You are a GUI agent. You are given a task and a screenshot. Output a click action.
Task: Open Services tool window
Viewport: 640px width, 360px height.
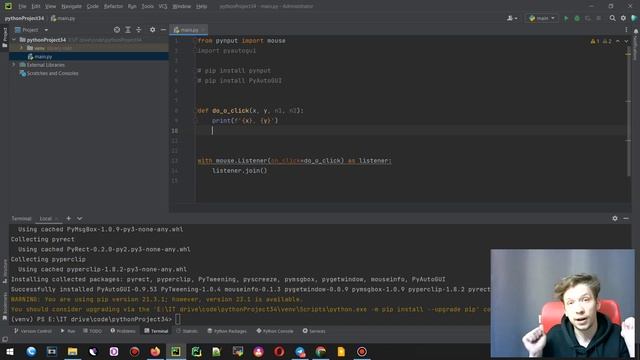tap(314, 331)
